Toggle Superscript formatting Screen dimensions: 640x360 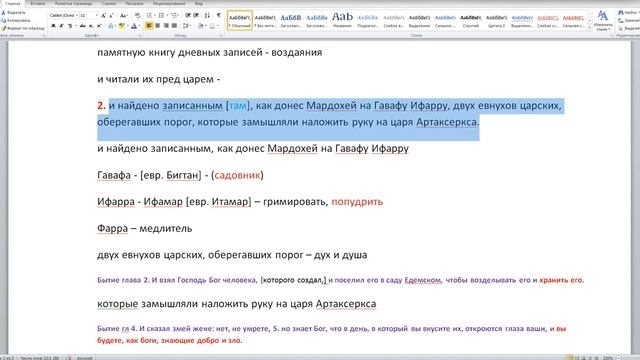pos(99,26)
